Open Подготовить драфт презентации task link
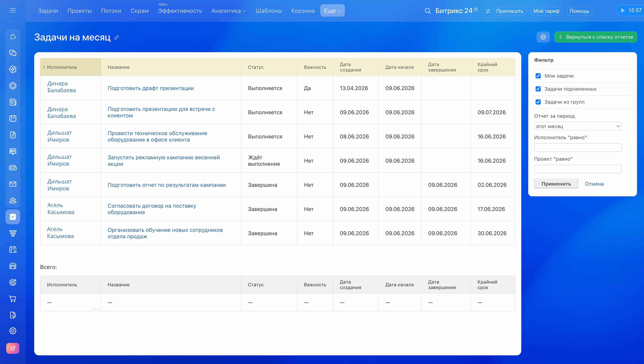Viewport: 644px width, 364px height. point(151,88)
